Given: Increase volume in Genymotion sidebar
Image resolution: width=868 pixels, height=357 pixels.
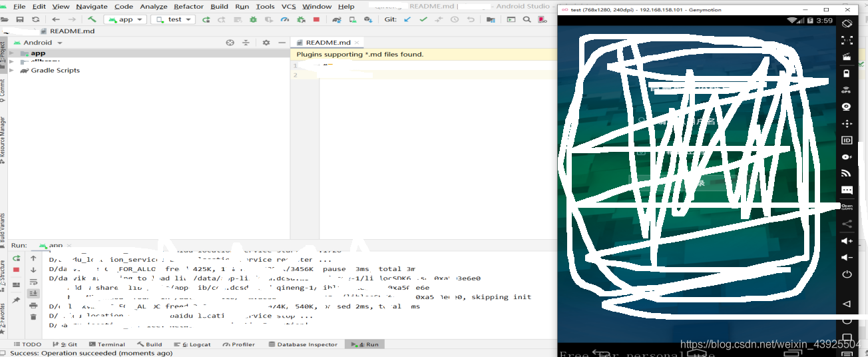Looking at the screenshot, I should click(846, 241).
